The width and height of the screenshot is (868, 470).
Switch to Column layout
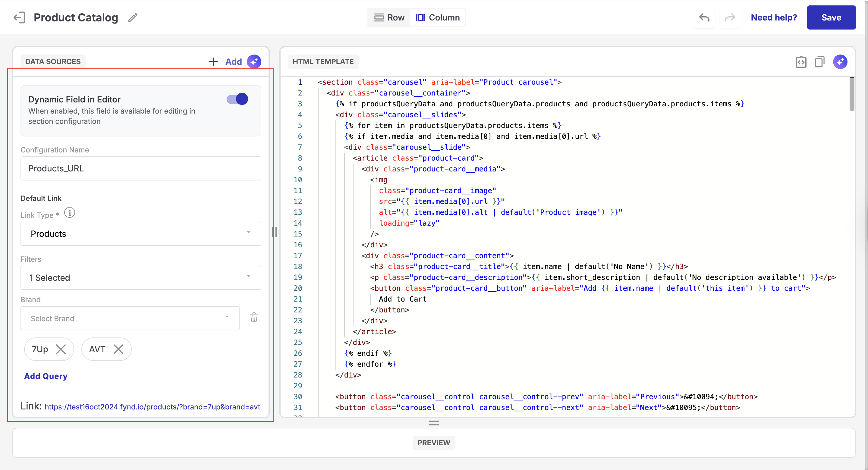tap(437, 17)
